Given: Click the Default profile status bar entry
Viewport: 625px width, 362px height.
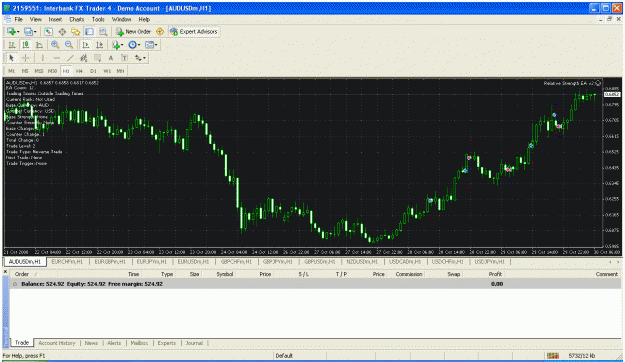Looking at the screenshot, I should tap(284, 356).
